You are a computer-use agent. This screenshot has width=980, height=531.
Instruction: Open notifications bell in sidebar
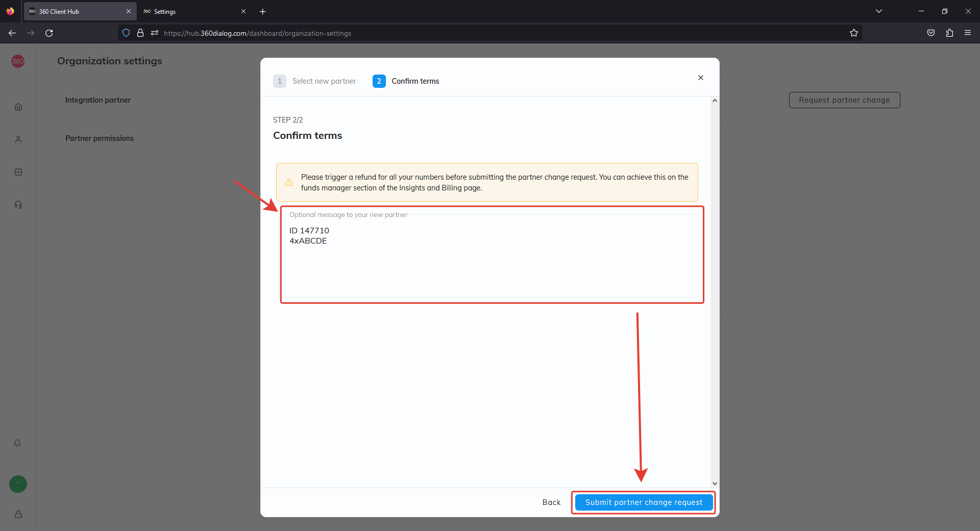tap(17, 443)
